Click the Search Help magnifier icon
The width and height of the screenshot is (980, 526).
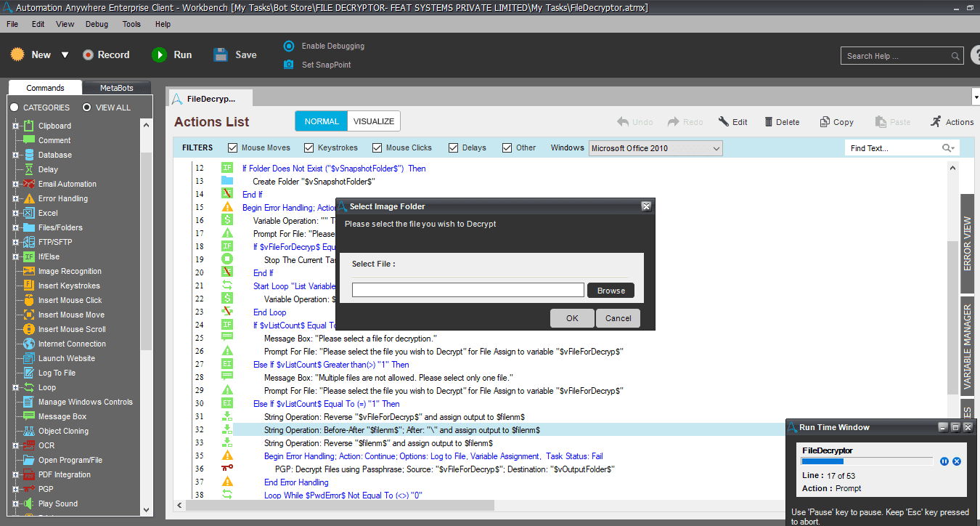(956, 56)
